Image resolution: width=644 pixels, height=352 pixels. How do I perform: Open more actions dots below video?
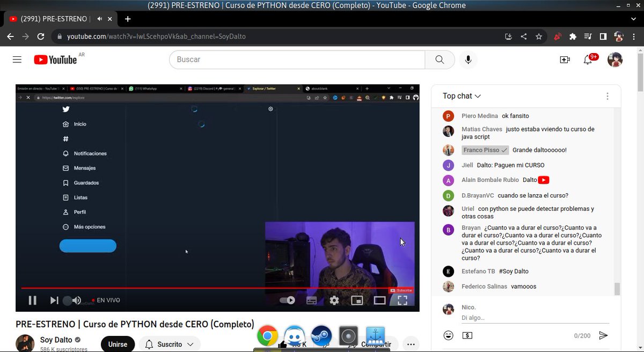tap(411, 344)
